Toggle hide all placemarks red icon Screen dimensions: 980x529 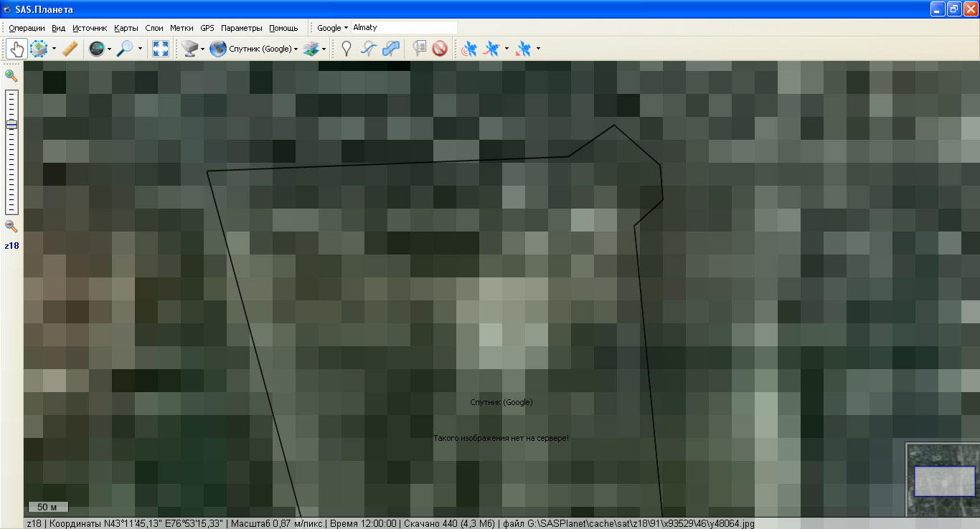coord(440,49)
